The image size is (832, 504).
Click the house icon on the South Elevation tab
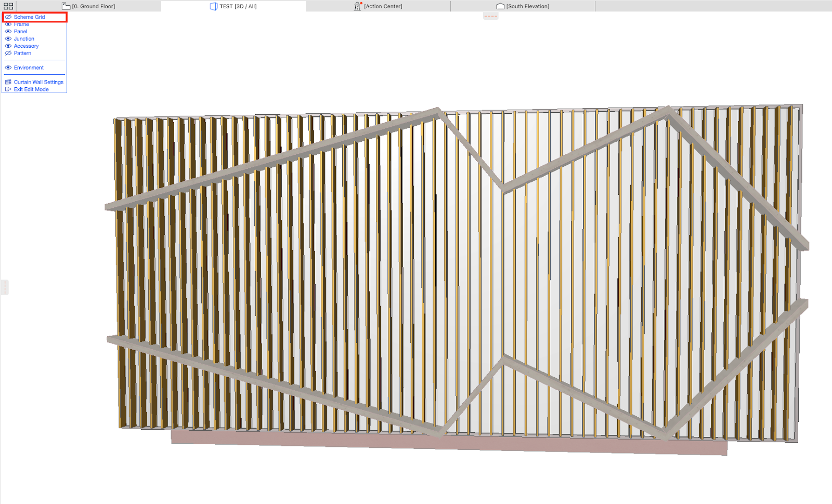click(x=500, y=6)
